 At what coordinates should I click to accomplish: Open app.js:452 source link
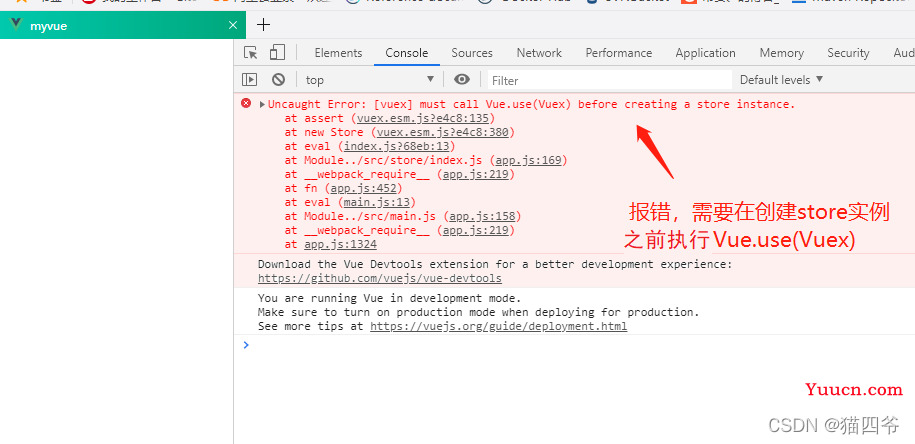364,188
